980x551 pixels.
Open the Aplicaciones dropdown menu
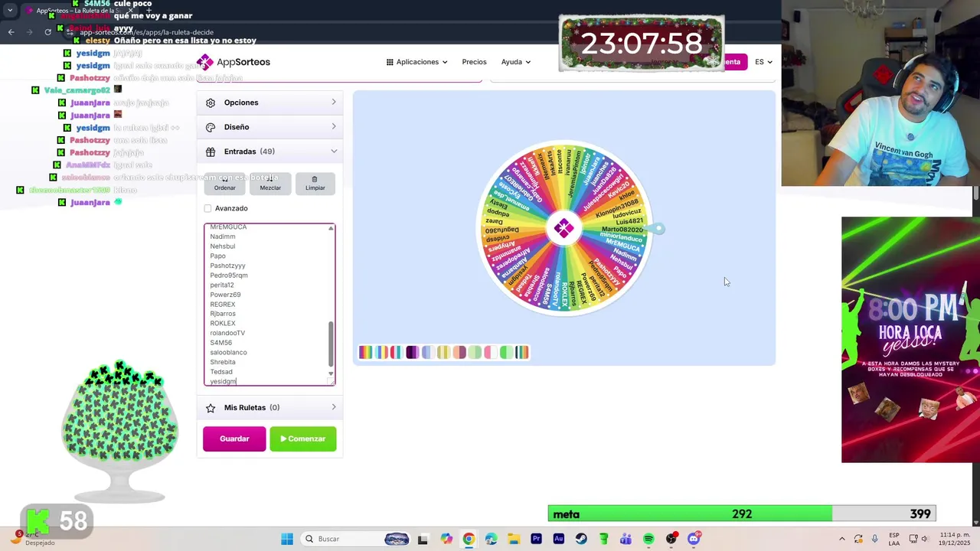[x=416, y=62]
